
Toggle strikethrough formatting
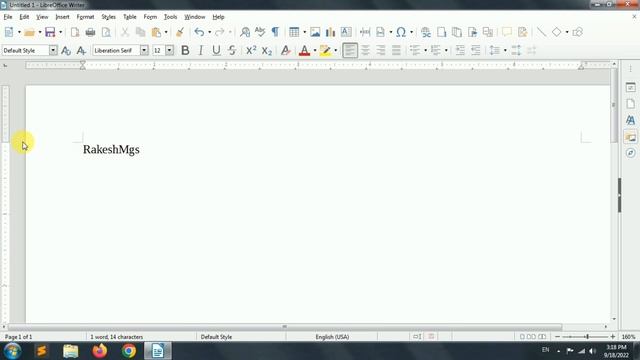pos(232,50)
